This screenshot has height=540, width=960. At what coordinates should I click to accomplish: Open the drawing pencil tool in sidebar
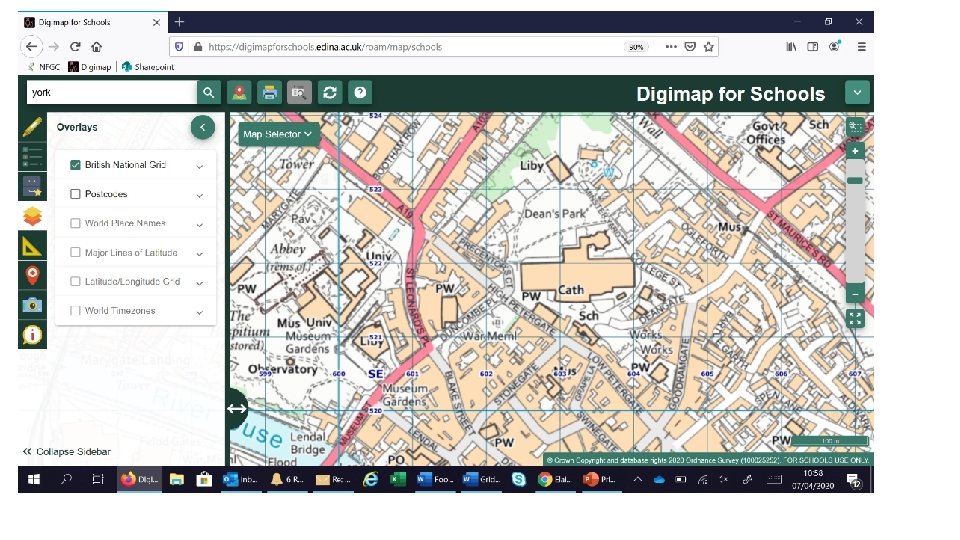(x=32, y=127)
